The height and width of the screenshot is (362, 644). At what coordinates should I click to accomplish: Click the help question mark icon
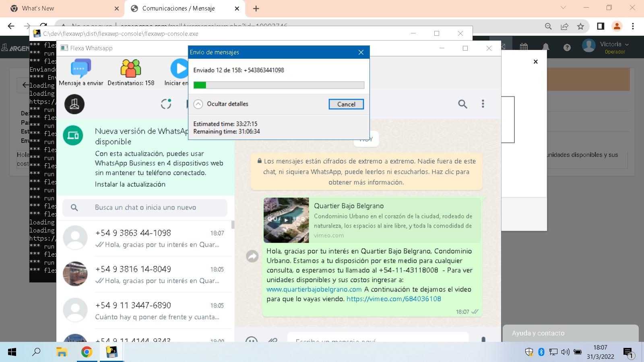567,47
